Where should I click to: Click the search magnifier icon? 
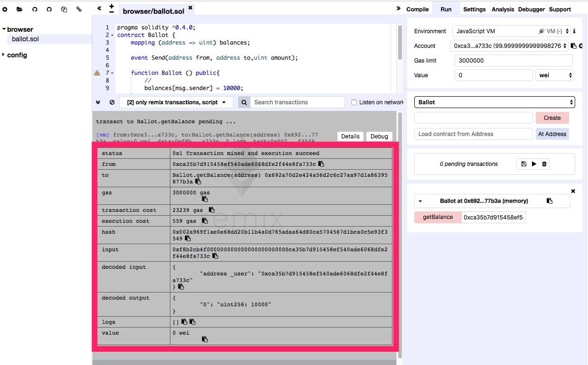tap(244, 102)
